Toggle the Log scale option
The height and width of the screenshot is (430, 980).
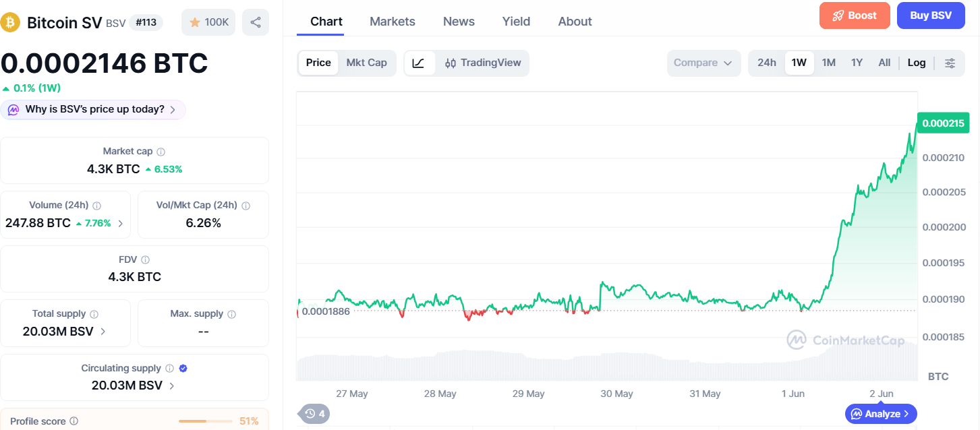coord(917,63)
